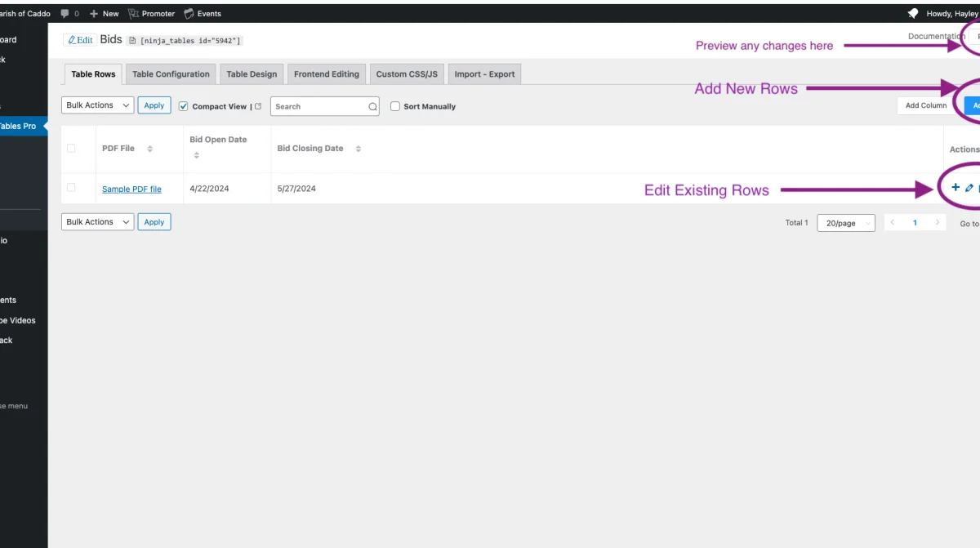Open the Import - Export tab
The width and height of the screenshot is (980, 548).
(484, 74)
